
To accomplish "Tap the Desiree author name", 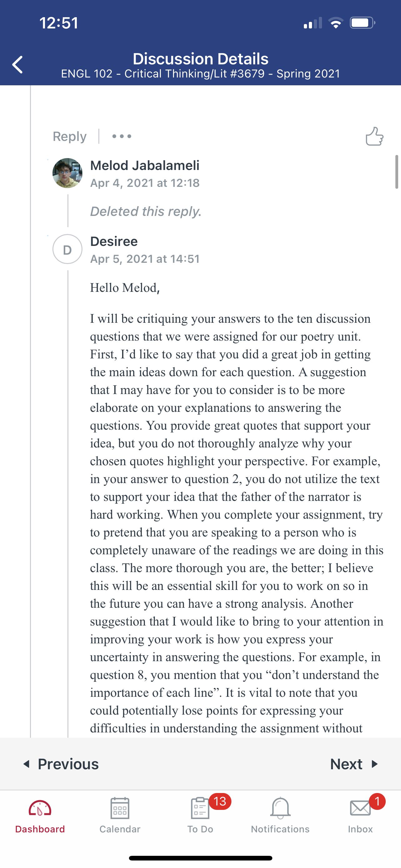I will [114, 241].
